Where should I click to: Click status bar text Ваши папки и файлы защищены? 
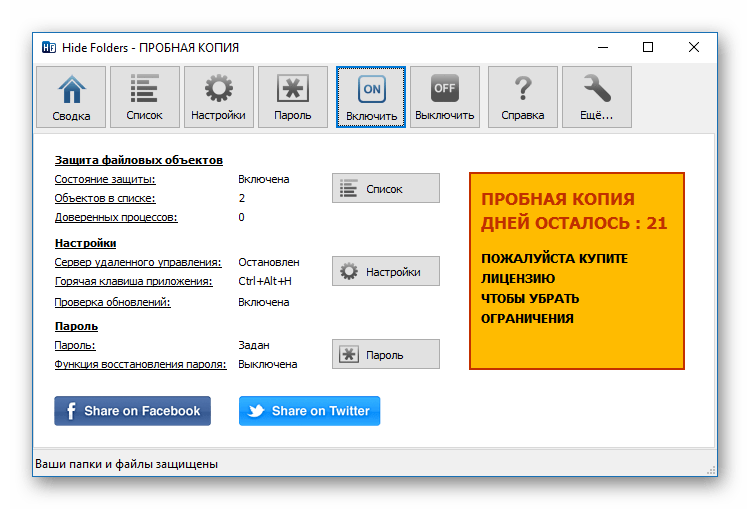[126, 464]
